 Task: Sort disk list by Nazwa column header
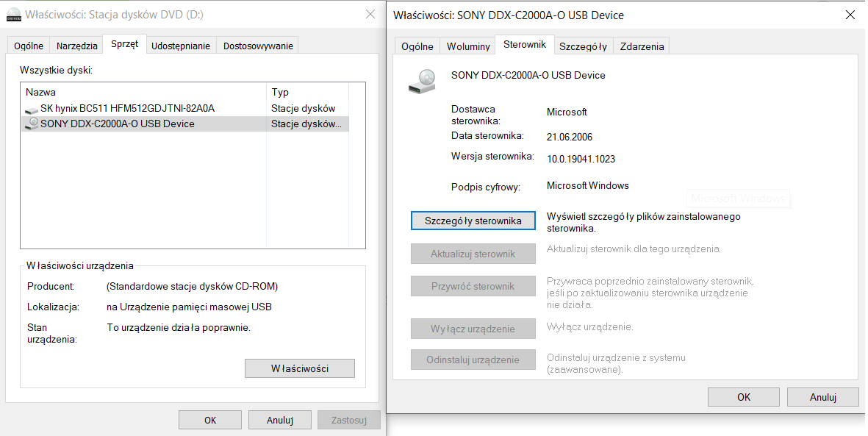[x=143, y=92]
